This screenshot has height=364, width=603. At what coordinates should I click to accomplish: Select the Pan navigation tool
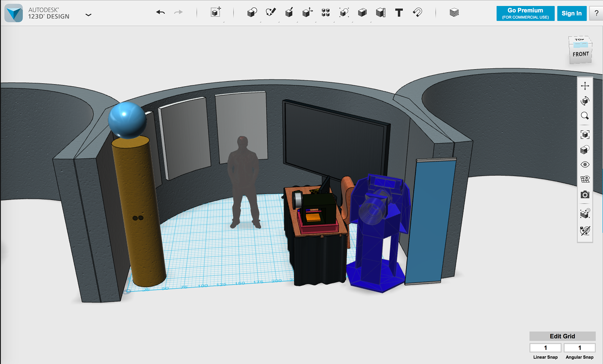(x=585, y=86)
